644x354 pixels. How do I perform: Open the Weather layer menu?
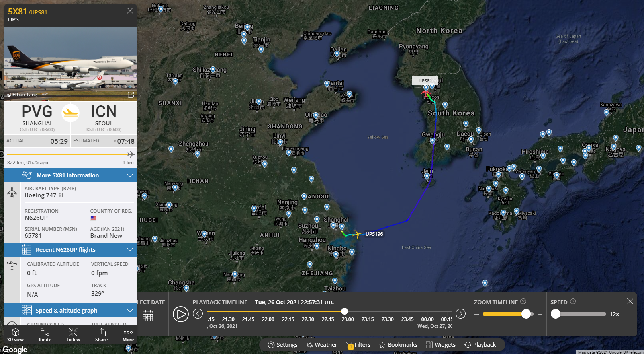click(321, 345)
